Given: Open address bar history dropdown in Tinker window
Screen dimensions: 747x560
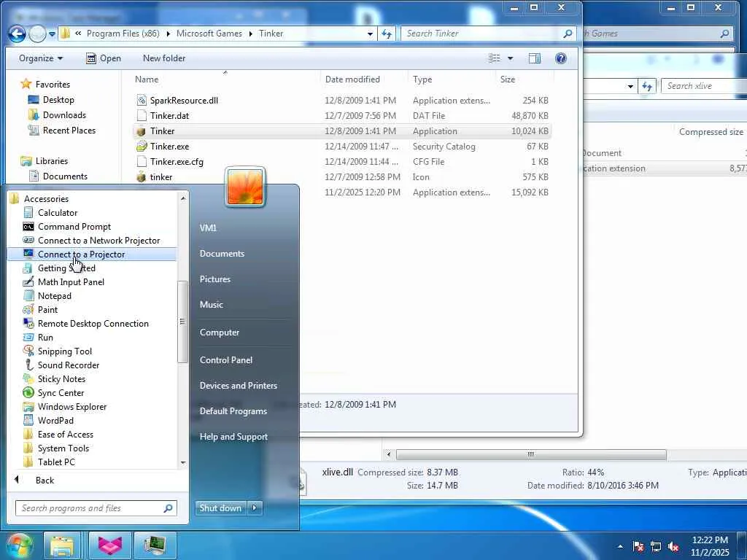Looking at the screenshot, I should [x=370, y=34].
